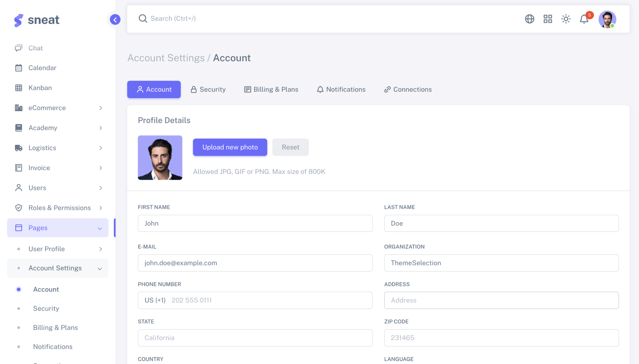The image size is (639, 364).
Task: Toggle the light/dark theme sun icon
Action: (x=566, y=19)
